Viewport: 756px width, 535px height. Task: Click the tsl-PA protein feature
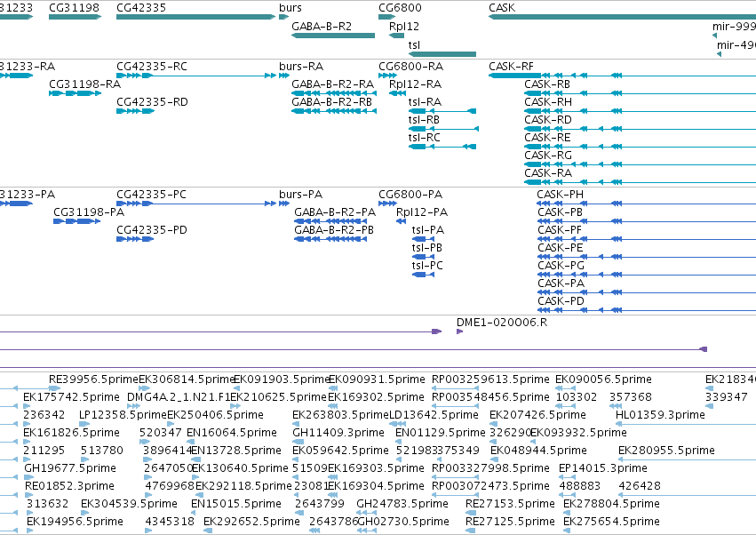[x=424, y=239]
